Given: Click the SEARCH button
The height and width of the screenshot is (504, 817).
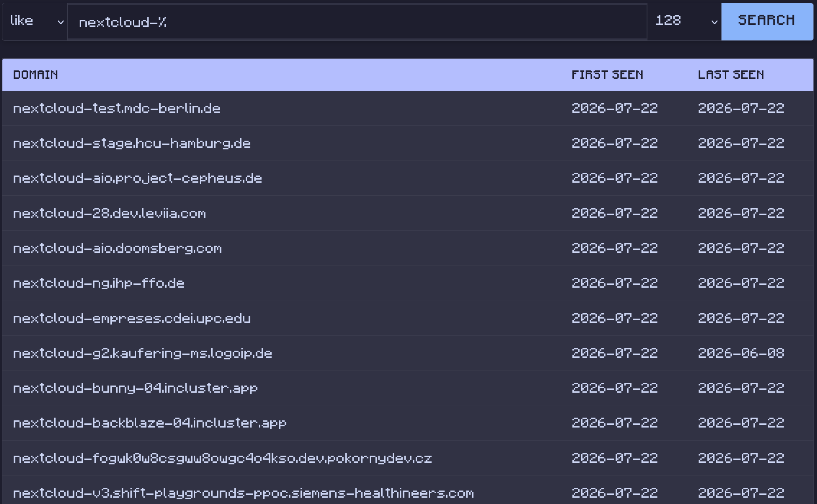Looking at the screenshot, I should pyautogui.click(x=767, y=22).
